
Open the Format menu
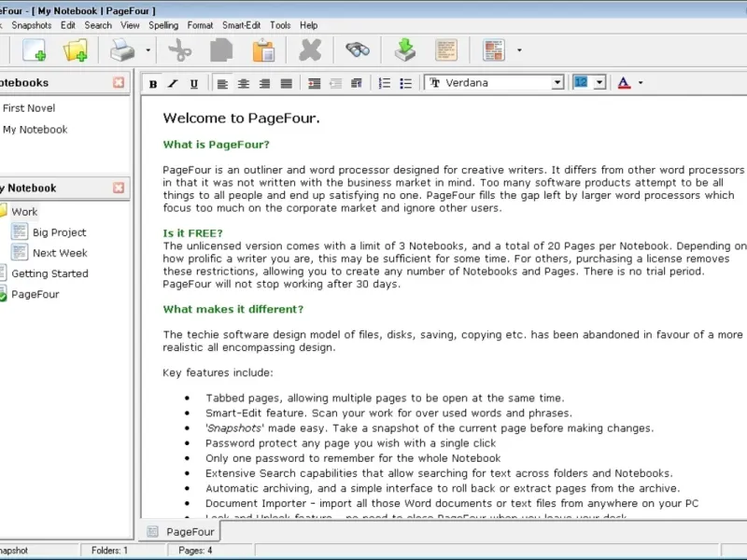pyautogui.click(x=200, y=25)
